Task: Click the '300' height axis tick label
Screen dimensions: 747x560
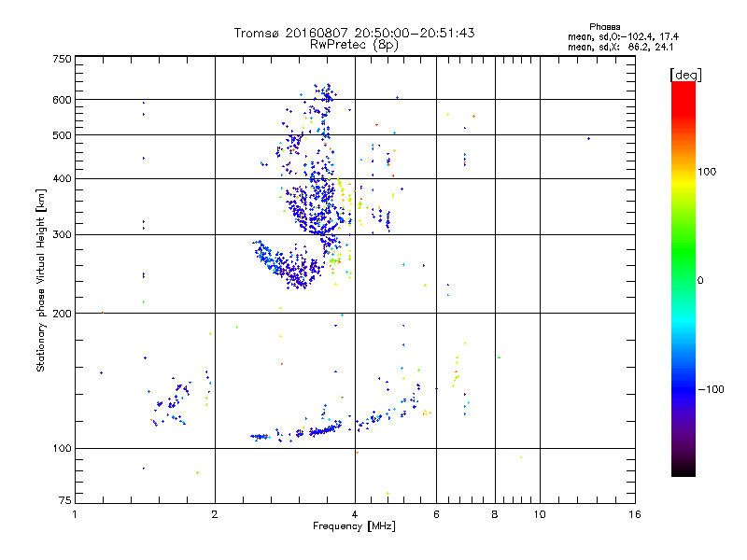Action: pos(62,235)
